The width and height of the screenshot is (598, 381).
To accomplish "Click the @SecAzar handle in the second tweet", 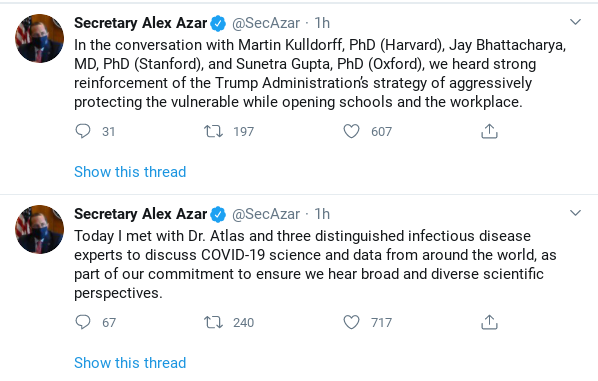I will coord(266,214).
